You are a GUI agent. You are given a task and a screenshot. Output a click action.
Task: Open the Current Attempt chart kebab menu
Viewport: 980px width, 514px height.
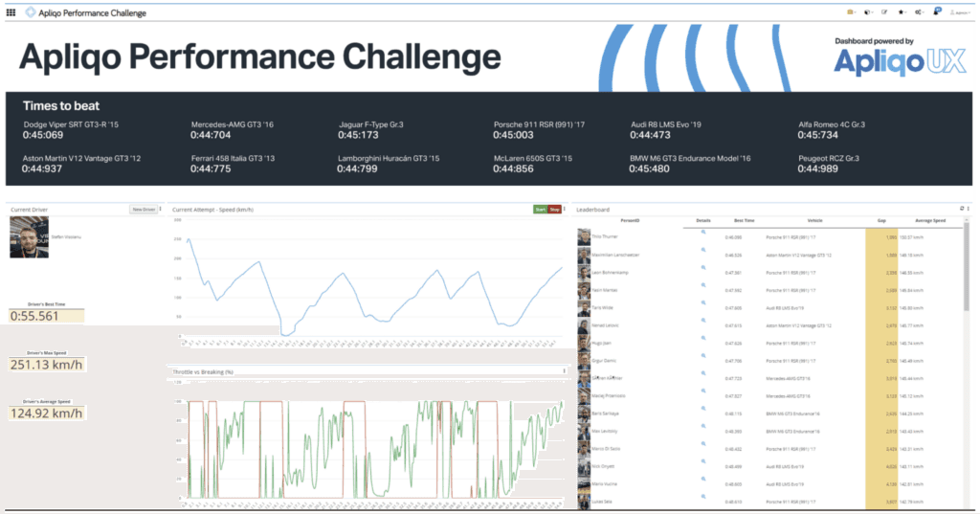pyautogui.click(x=565, y=210)
